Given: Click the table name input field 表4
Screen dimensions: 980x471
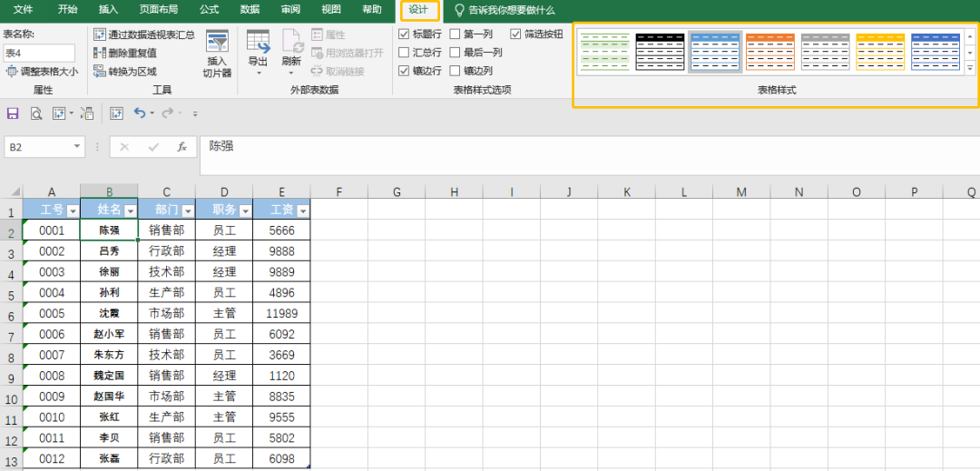Looking at the screenshot, I should 39,54.
